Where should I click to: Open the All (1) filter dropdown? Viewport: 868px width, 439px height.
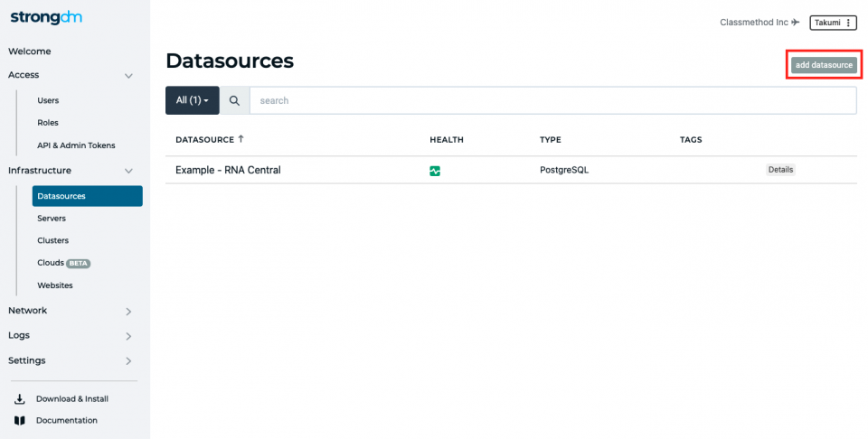click(x=192, y=100)
